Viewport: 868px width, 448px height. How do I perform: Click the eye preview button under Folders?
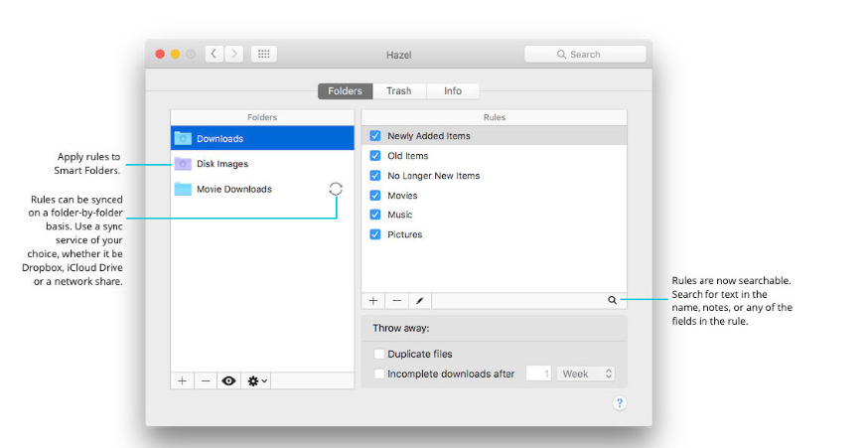pyautogui.click(x=228, y=381)
